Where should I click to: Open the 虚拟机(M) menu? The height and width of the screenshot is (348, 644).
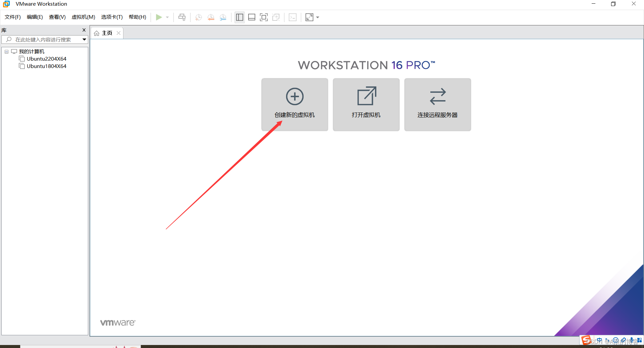pyautogui.click(x=84, y=17)
